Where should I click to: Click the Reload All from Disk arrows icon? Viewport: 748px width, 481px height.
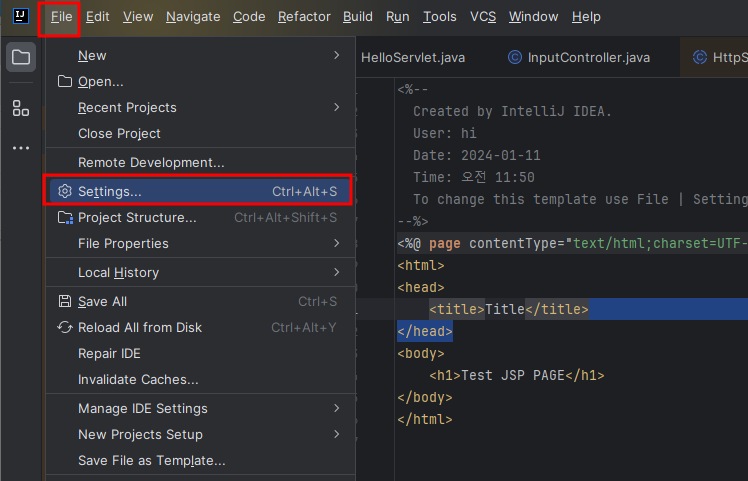65,327
